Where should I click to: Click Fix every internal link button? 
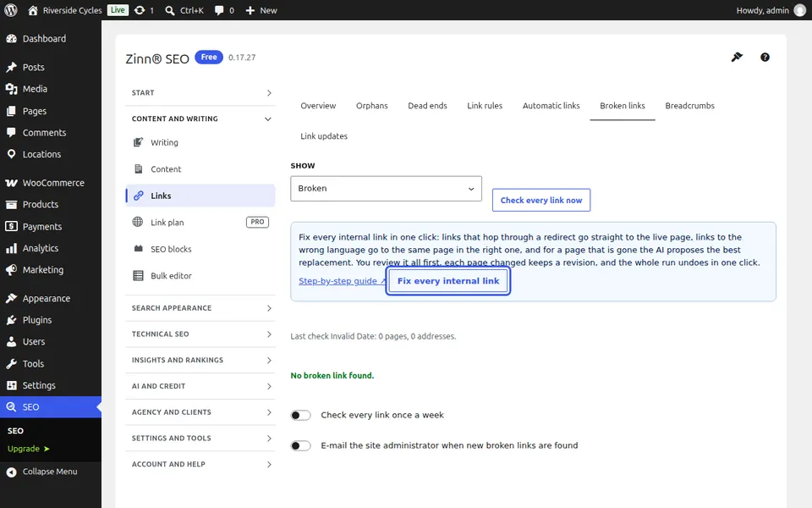448,281
